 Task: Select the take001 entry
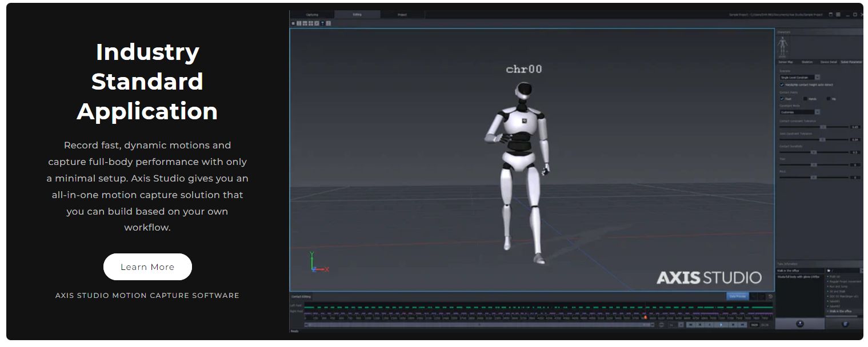835,301
